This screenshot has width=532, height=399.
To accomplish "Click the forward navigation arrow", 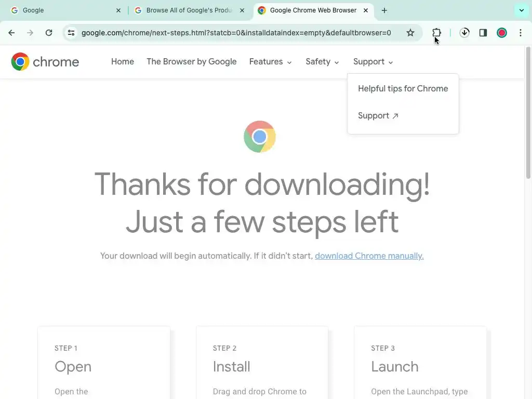I will click(30, 33).
